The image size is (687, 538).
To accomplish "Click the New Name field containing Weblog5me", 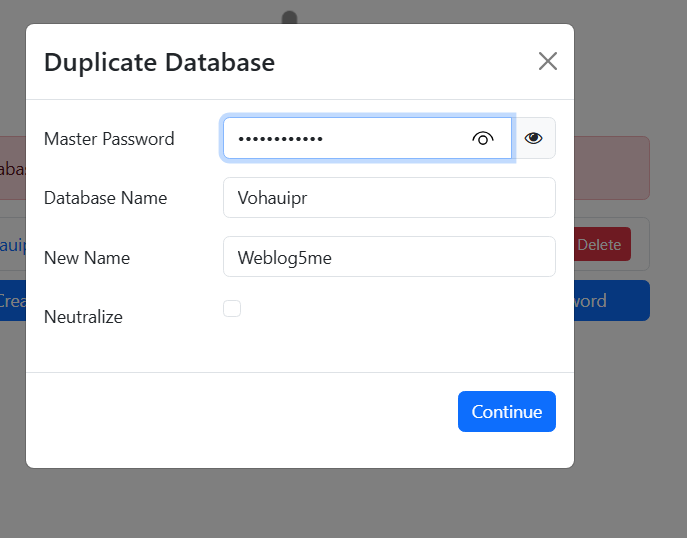I will [x=388, y=257].
